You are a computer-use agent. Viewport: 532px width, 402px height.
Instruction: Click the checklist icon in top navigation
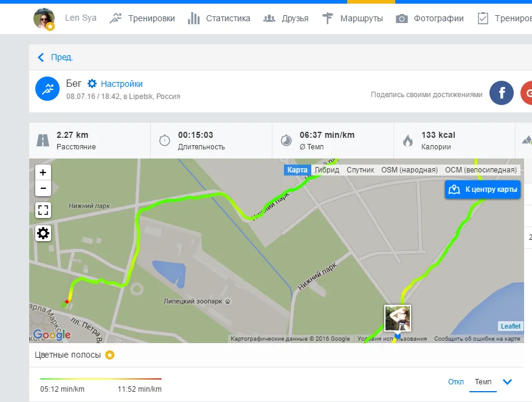(483, 18)
